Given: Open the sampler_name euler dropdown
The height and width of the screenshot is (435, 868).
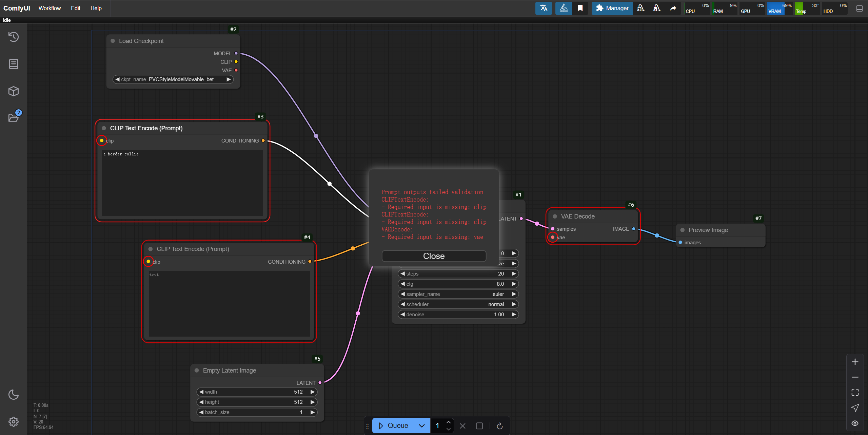Looking at the screenshot, I should point(458,294).
